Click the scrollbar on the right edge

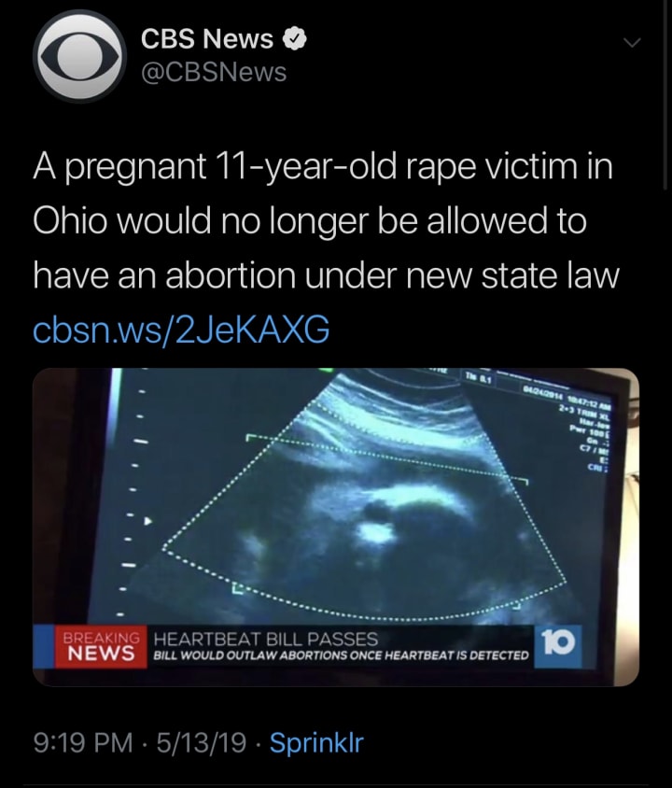pyautogui.click(x=666, y=94)
